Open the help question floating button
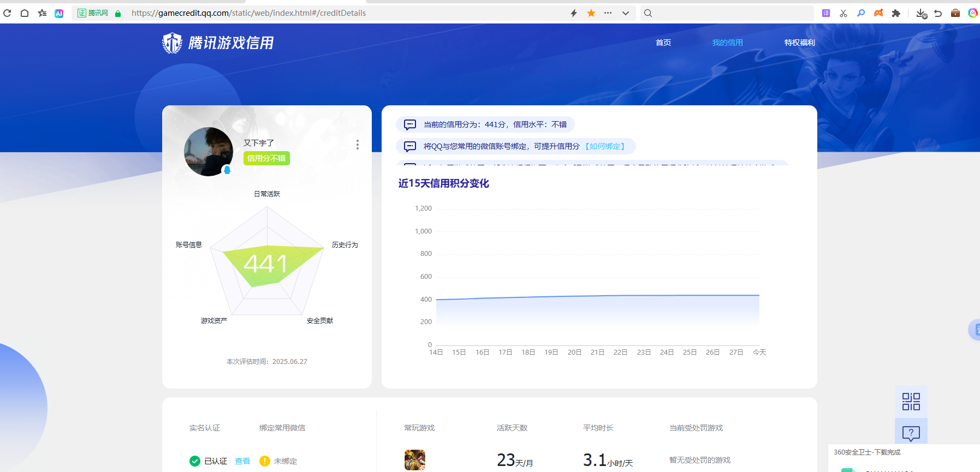The width and height of the screenshot is (980, 472). [911, 434]
